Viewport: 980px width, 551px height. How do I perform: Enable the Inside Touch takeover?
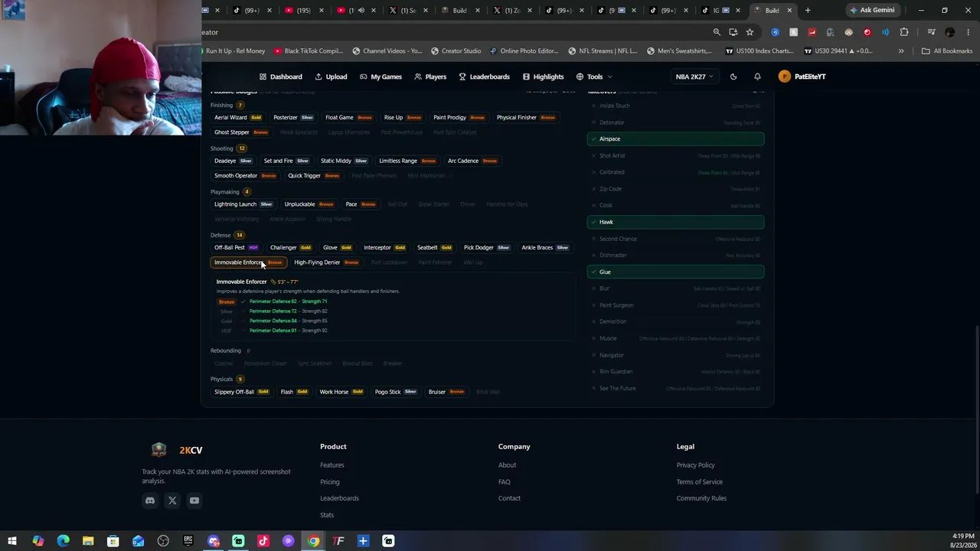[x=675, y=106]
